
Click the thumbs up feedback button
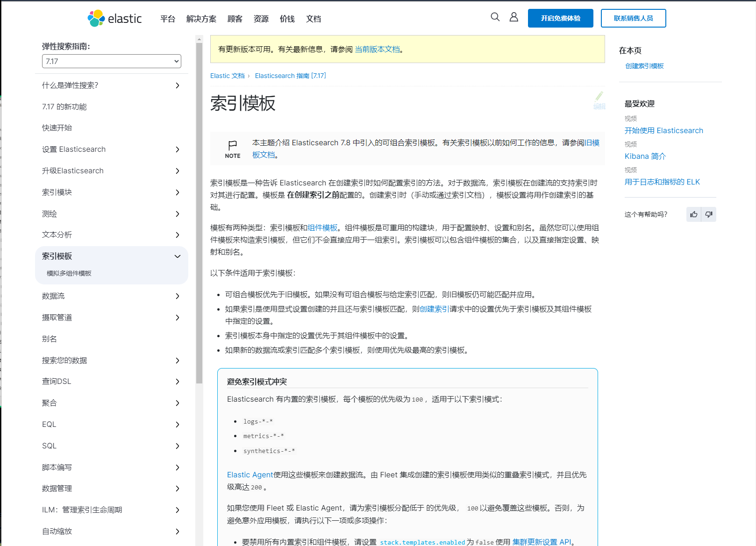[694, 214]
